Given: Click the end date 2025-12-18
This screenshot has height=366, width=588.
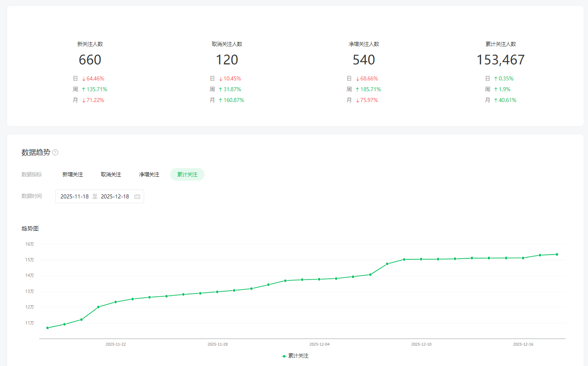Looking at the screenshot, I should 115,196.
